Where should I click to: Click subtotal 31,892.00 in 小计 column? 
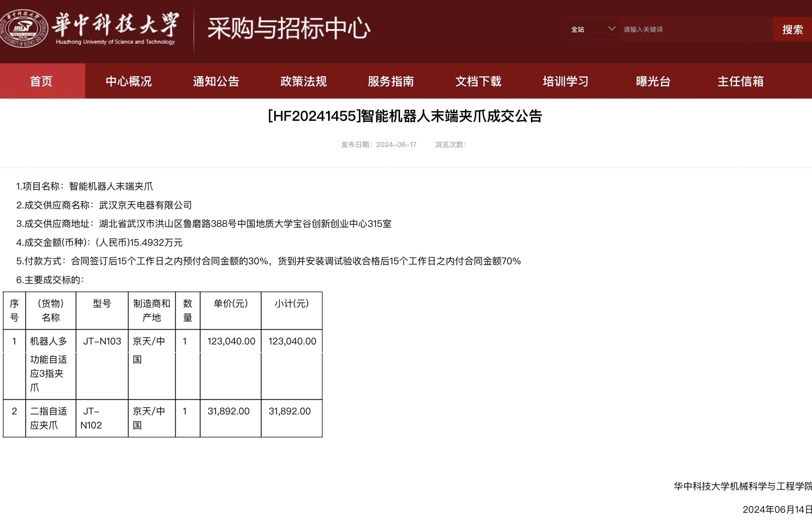289,411
